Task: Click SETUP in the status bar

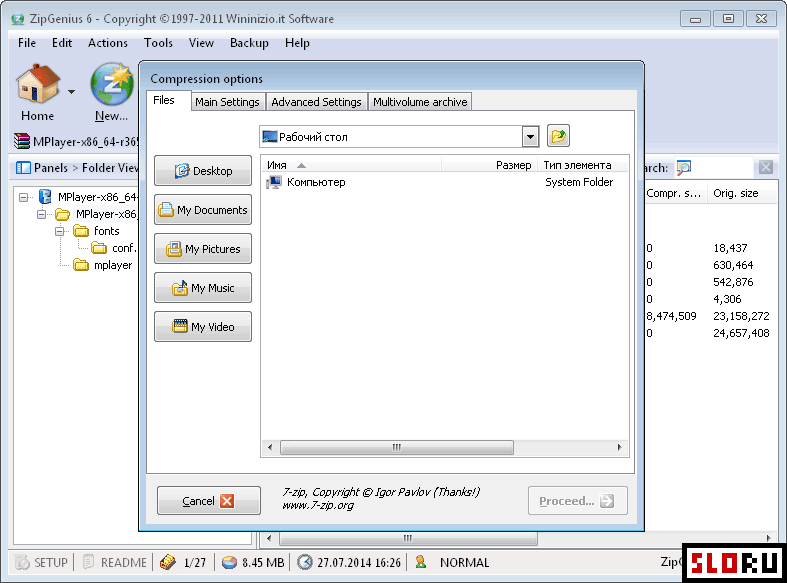Action: [x=42, y=562]
